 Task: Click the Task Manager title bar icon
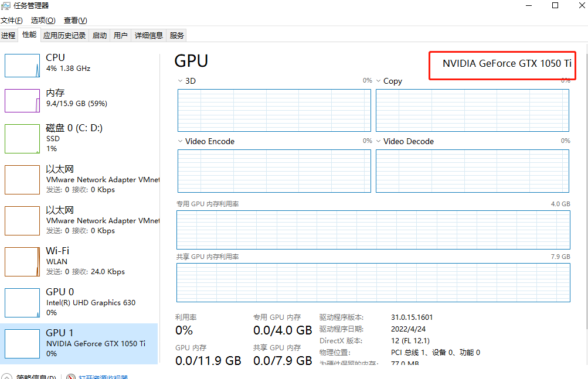[x=6, y=6]
